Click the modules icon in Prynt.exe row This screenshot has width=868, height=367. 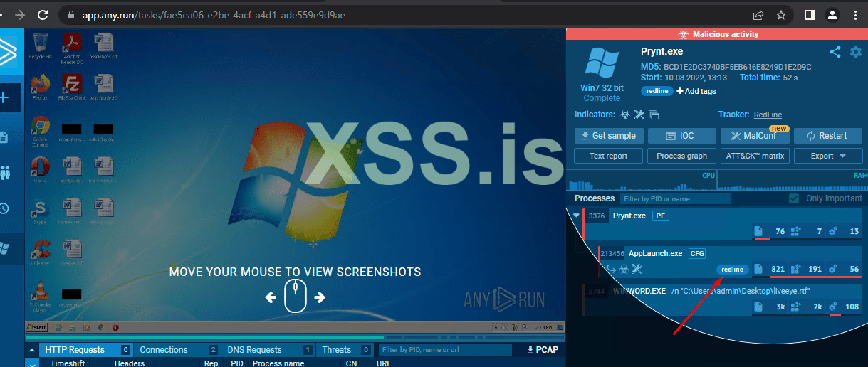coord(797,231)
